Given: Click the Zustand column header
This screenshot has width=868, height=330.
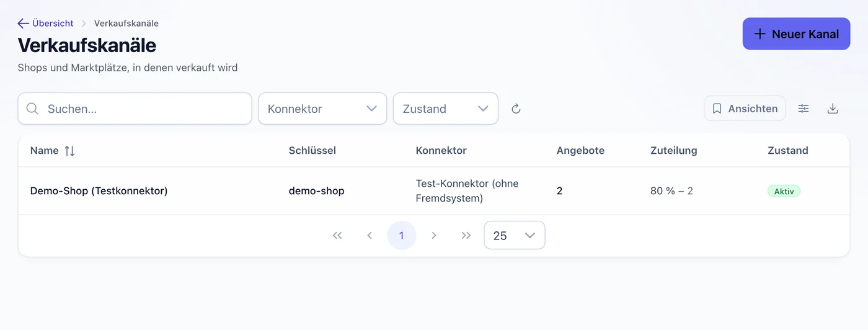Looking at the screenshot, I should [788, 151].
